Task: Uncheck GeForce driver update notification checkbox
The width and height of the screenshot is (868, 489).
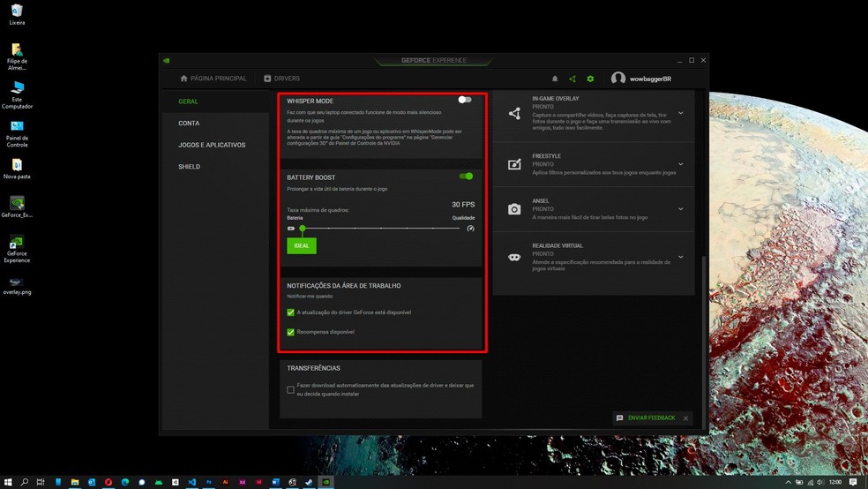Action: tap(291, 312)
